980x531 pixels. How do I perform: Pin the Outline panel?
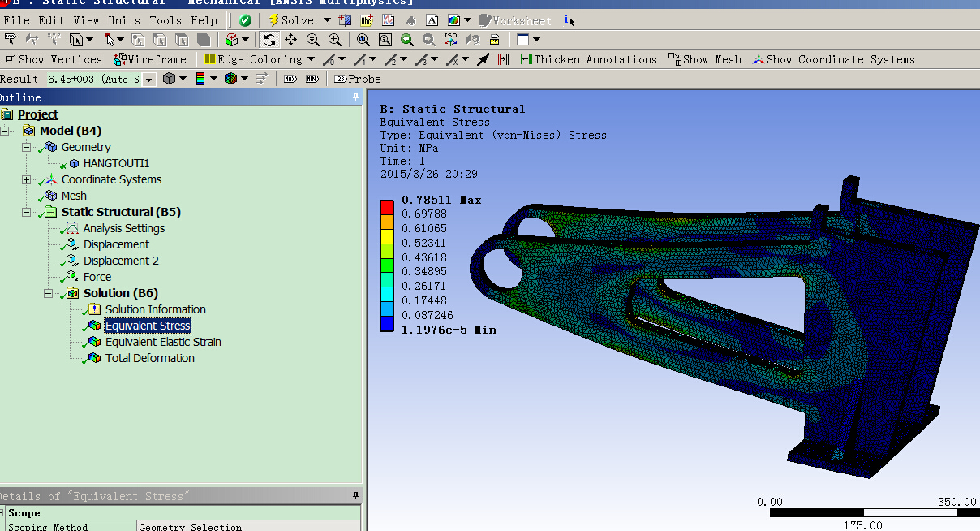(355, 97)
